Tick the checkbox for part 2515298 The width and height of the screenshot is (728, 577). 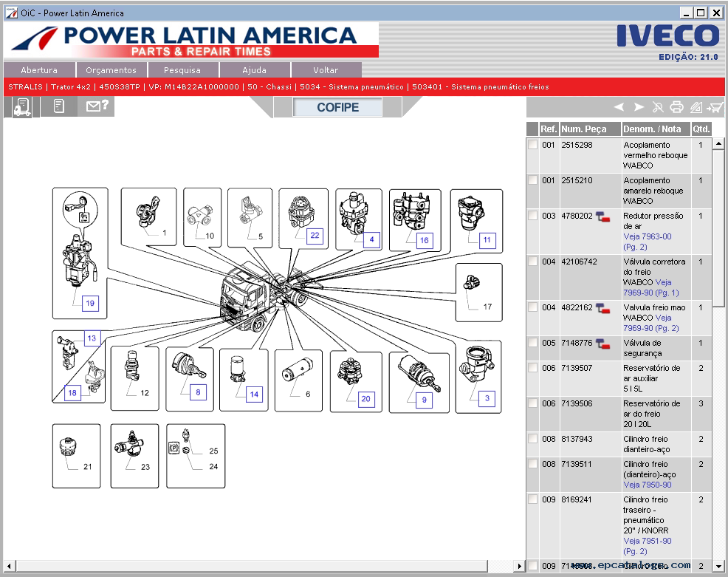tap(532, 145)
